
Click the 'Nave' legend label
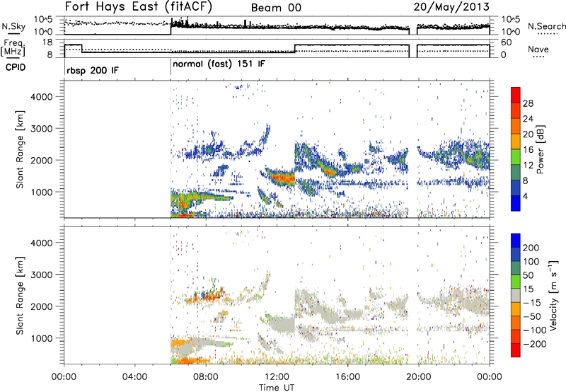tap(538, 49)
